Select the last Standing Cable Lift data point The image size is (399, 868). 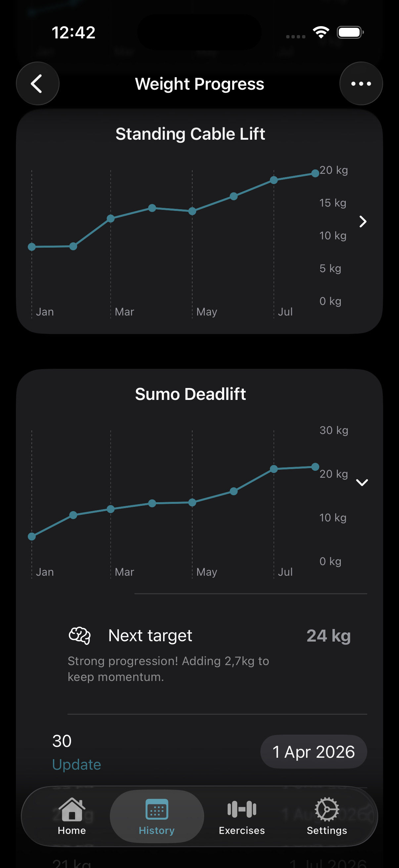click(x=315, y=173)
